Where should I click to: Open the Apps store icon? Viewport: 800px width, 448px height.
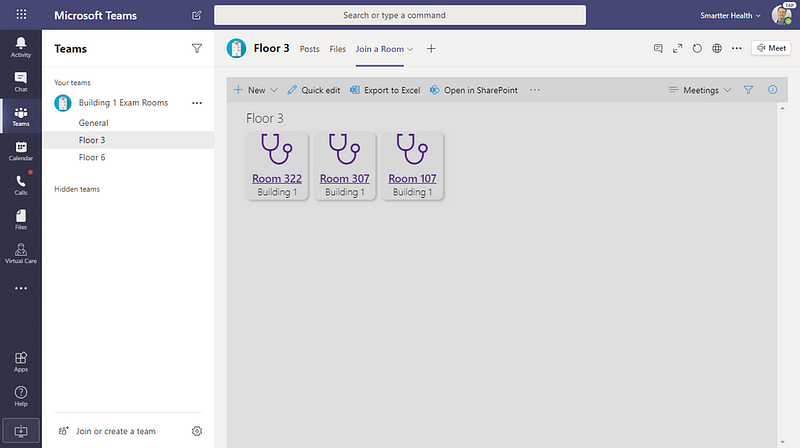(21, 362)
